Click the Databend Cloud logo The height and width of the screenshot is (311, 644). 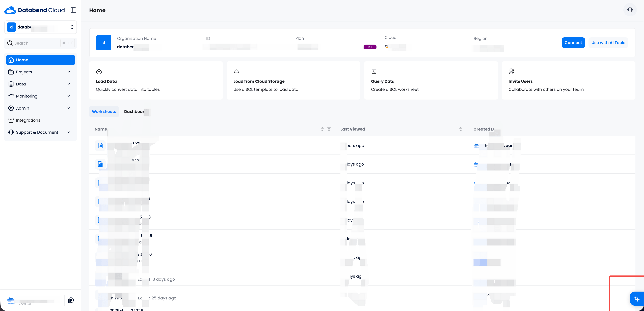click(x=35, y=10)
